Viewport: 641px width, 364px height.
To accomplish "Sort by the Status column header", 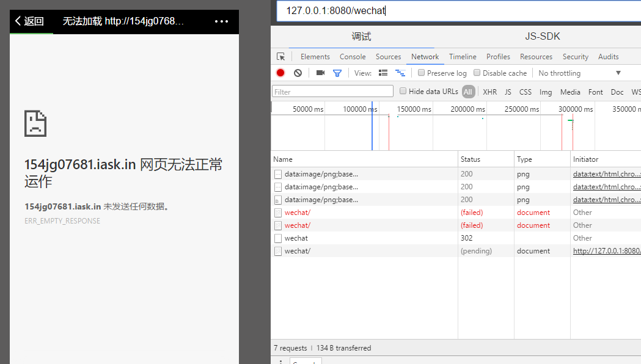I will (486, 159).
